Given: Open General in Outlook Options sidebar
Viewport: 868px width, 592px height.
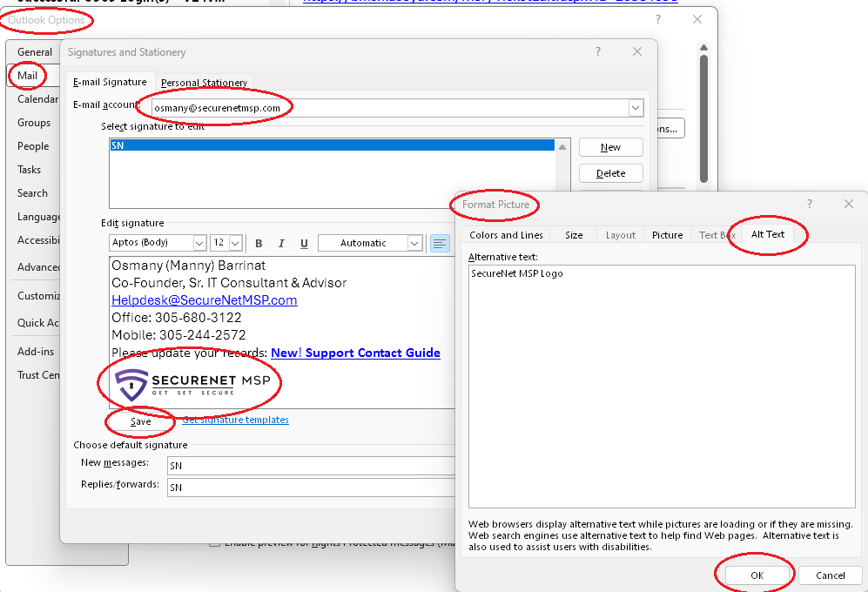Looking at the screenshot, I should (34, 52).
